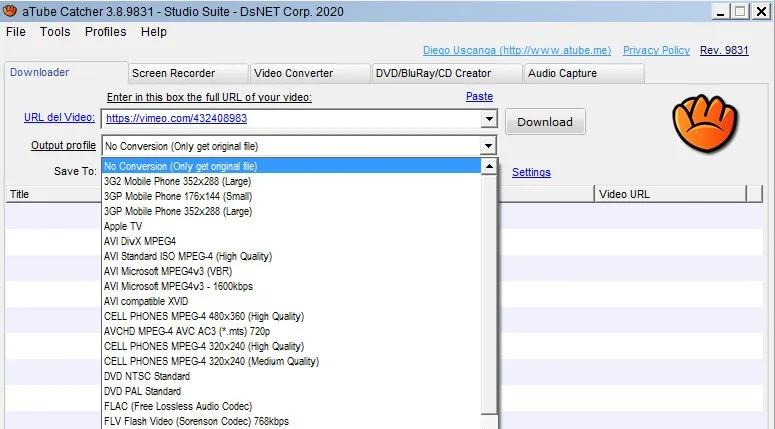Open the Tools menu
This screenshot has width=775, height=429.
pos(55,32)
